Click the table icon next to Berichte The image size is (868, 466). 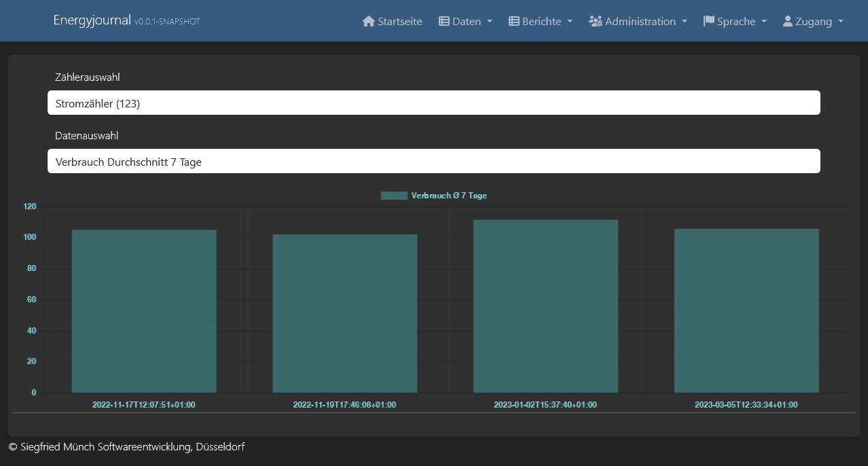pyautogui.click(x=514, y=21)
